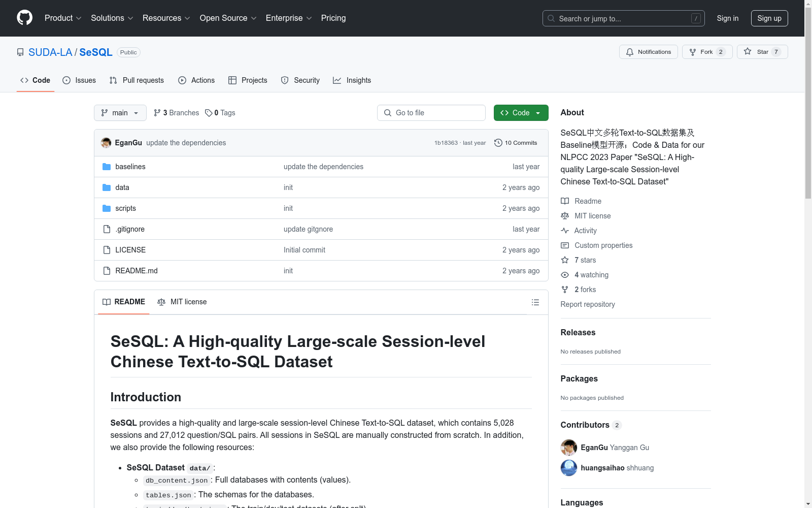
Task: Click the fork icon beside 2 forks
Action: click(x=565, y=290)
